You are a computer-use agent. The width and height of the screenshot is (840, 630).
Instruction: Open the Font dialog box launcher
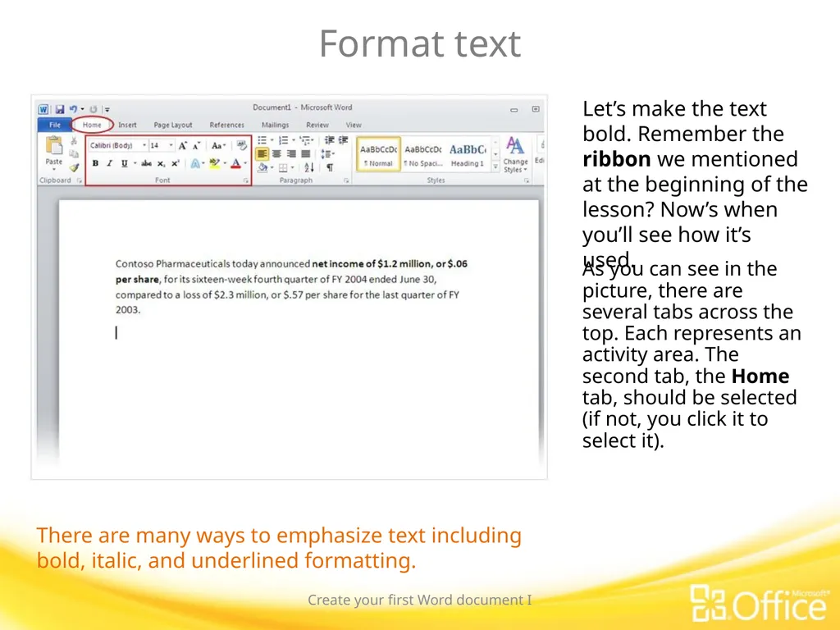[x=246, y=181]
